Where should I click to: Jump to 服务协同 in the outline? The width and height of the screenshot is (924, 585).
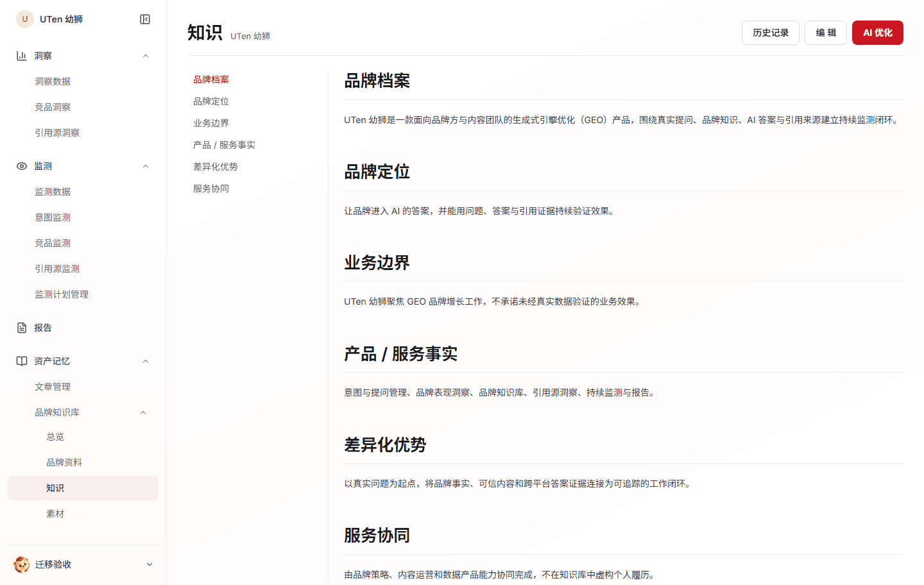click(x=211, y=189)
